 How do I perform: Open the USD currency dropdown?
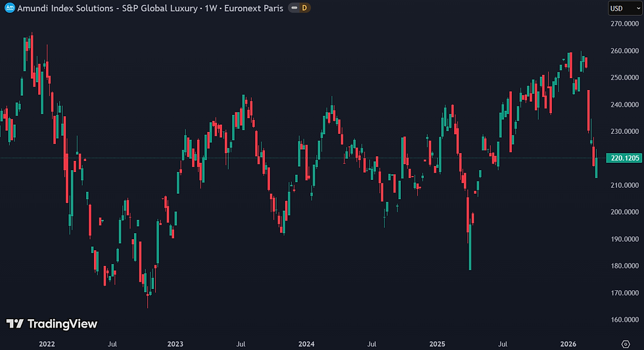click(x=625, y=8)
